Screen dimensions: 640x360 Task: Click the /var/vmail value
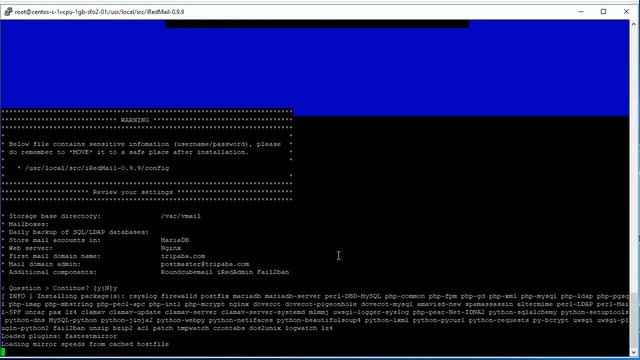pos(180,216)
